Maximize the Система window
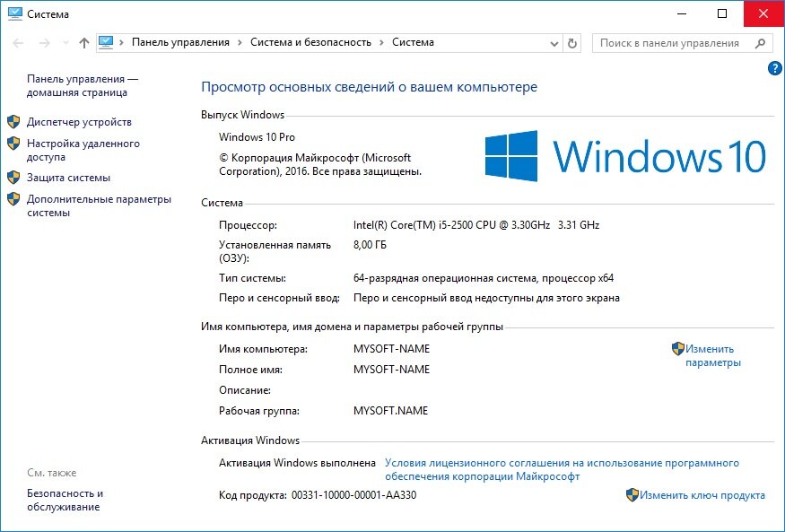 tap(722, 13)
